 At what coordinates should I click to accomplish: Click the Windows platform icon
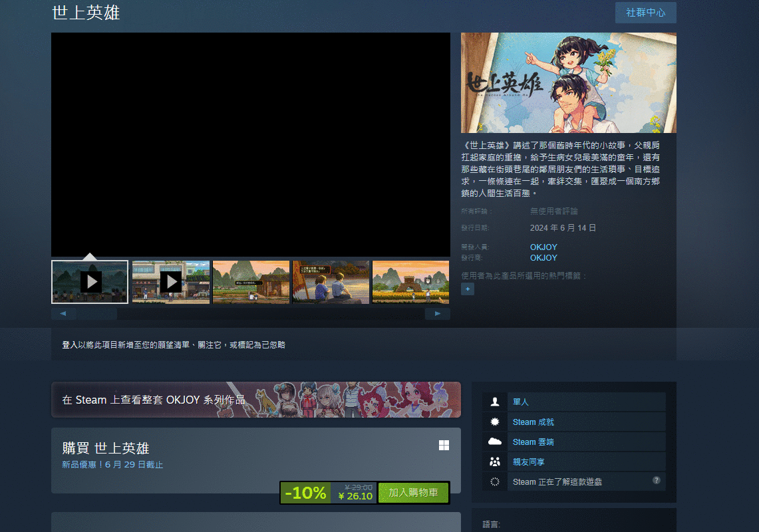[444, 446]
